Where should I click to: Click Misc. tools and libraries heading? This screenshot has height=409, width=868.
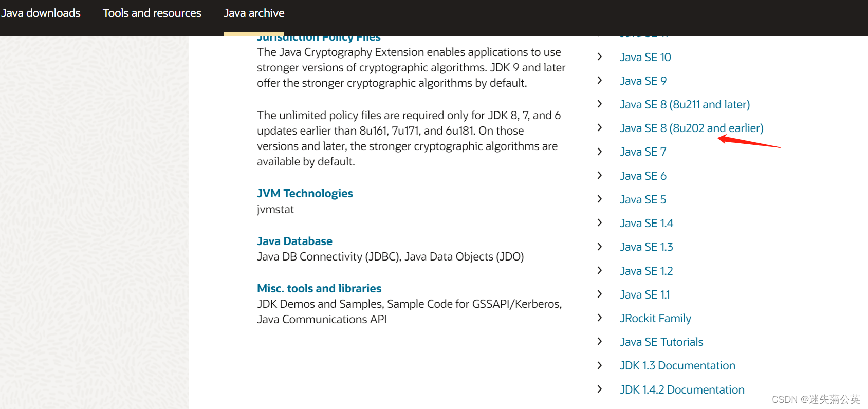pyautogui.click(x=319, y=288)
